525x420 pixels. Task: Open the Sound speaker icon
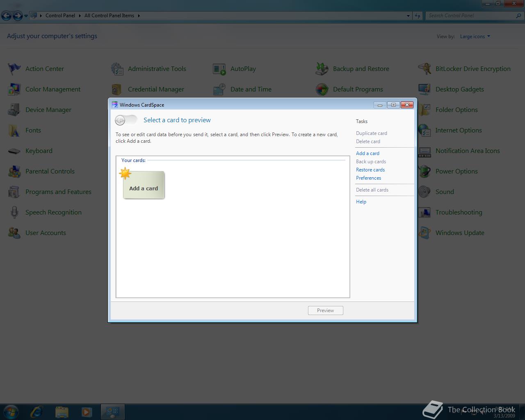(x=425, y=192)
